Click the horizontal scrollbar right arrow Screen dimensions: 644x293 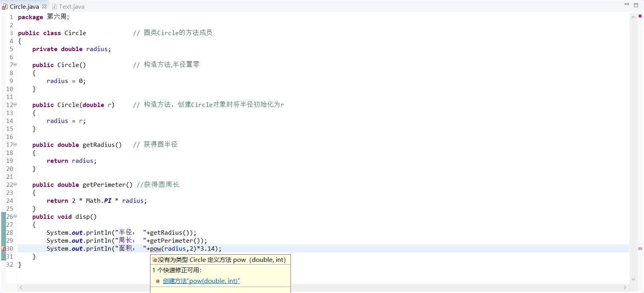click(625, 287)
